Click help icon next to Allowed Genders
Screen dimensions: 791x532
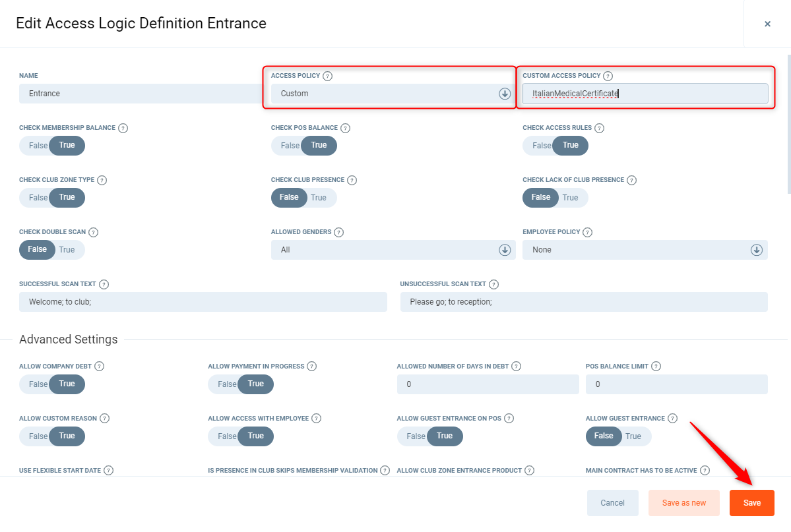(338, 232)
